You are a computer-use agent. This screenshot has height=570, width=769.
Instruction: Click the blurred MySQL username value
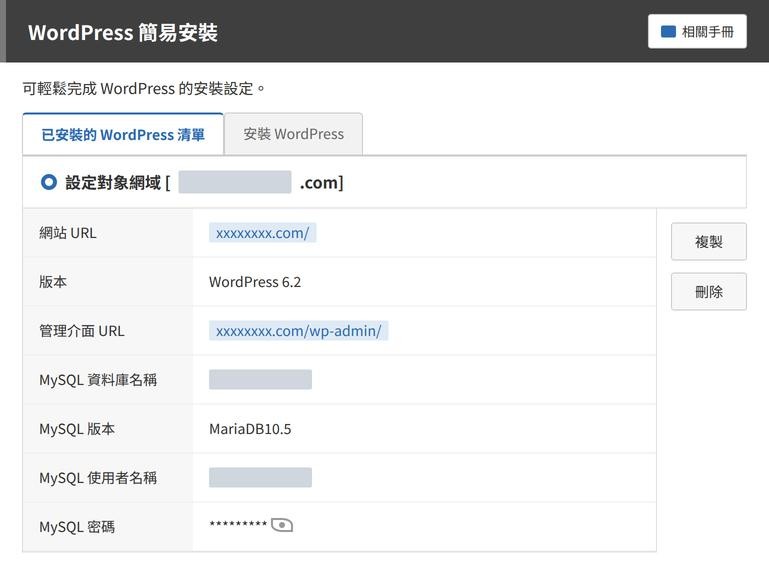(x=260, y=477)
